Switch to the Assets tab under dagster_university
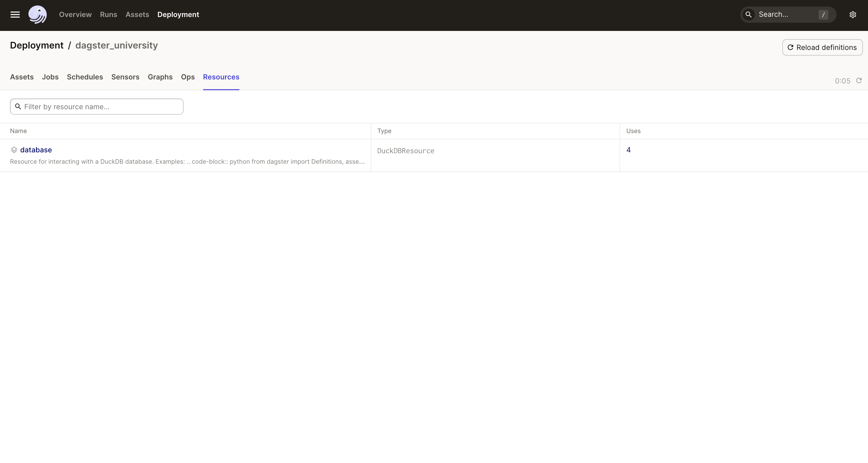Viewport: 868px width, 463px height. 22,77
